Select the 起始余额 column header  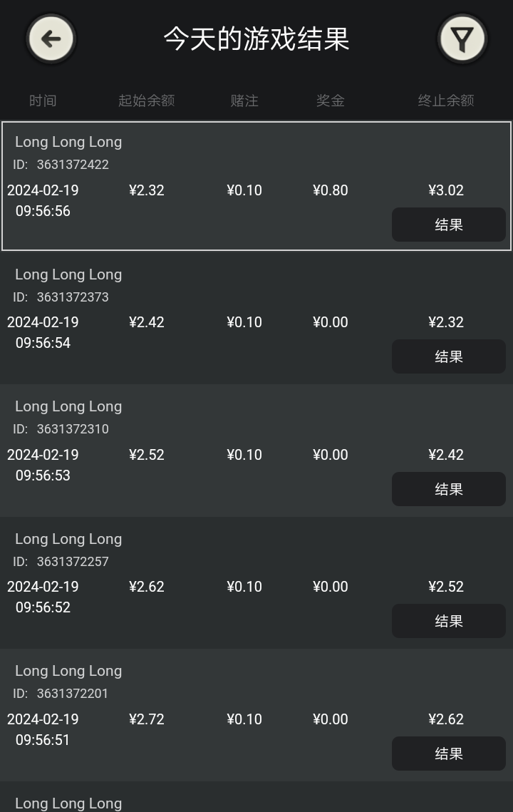click(147, 101)
